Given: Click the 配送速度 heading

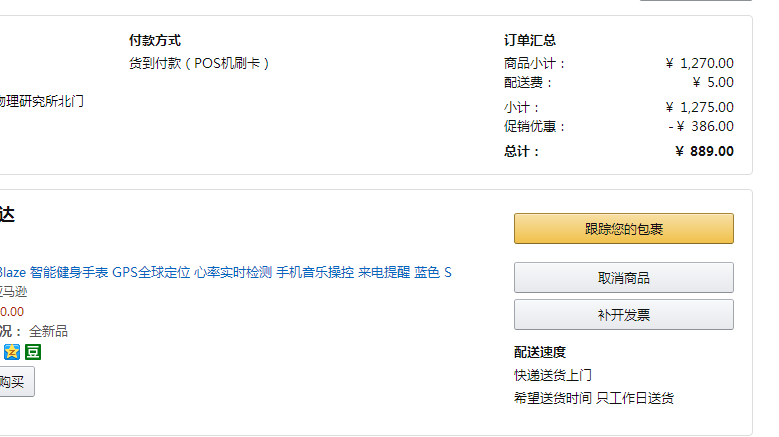Looking at the screenshot, I should 539,352.
